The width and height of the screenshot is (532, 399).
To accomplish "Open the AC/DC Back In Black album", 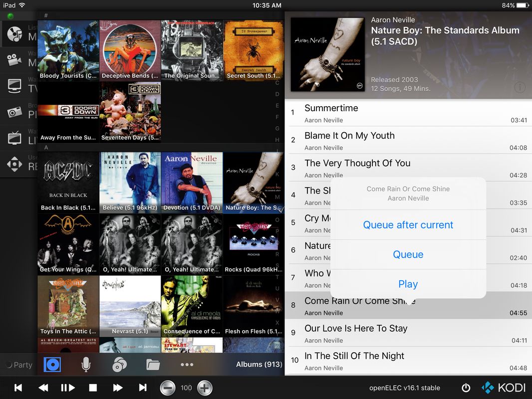I will (68, 183).
